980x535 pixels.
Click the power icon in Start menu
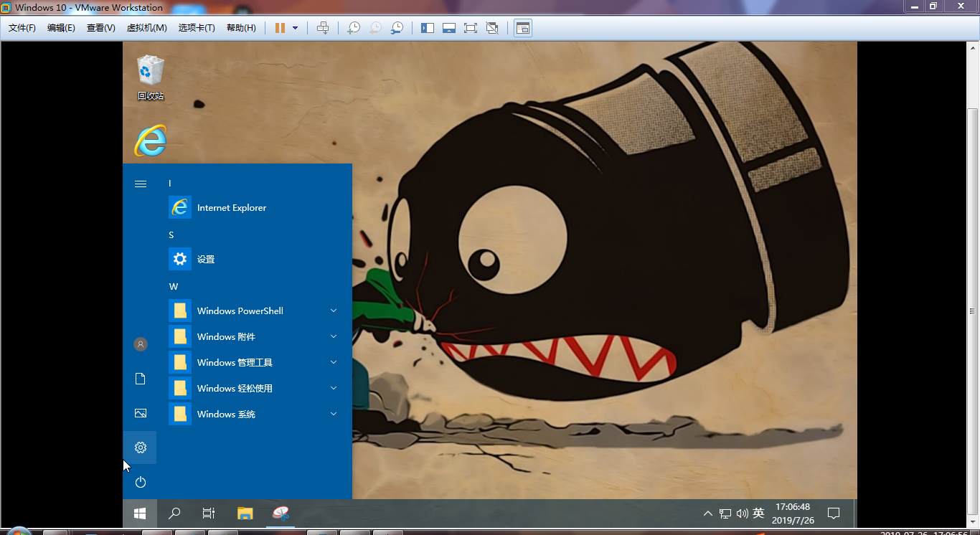pos(141,482)
